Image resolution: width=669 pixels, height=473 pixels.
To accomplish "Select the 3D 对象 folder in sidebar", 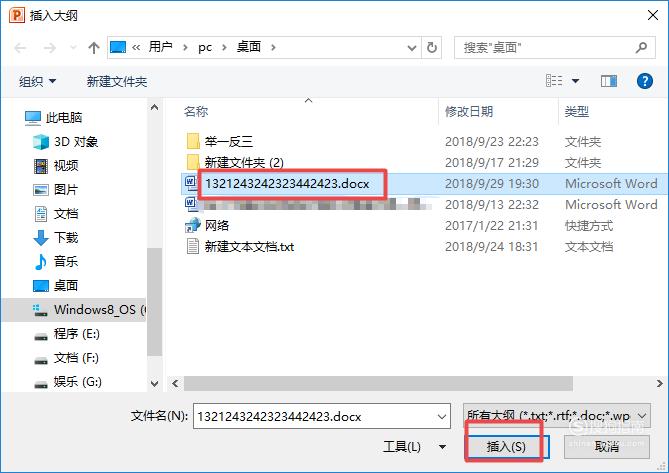I will coord(65,142).
